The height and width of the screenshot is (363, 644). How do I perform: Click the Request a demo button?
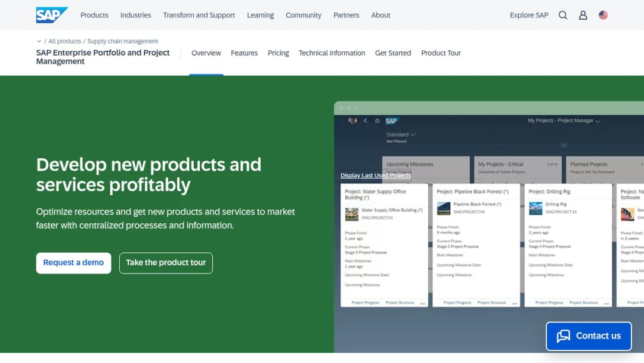(73, 263)
